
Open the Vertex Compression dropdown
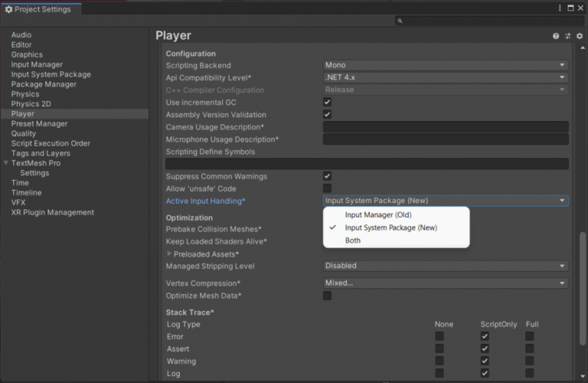point(446,283)
